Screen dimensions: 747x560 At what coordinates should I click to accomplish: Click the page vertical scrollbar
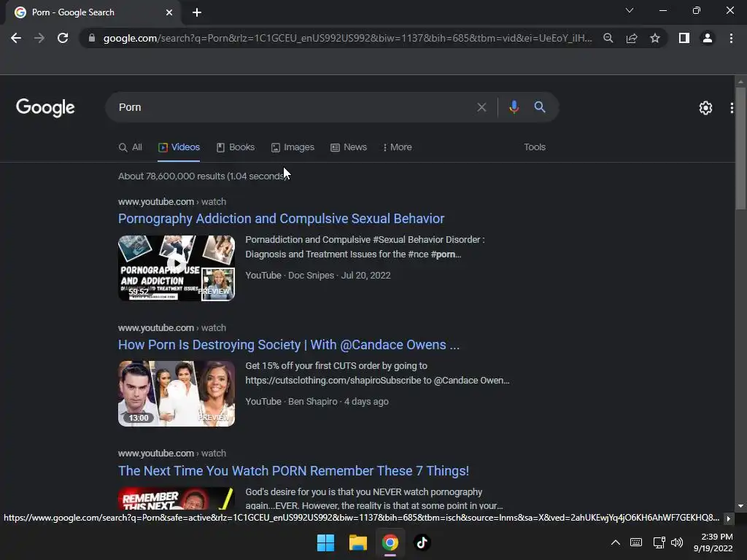point(740,147)
